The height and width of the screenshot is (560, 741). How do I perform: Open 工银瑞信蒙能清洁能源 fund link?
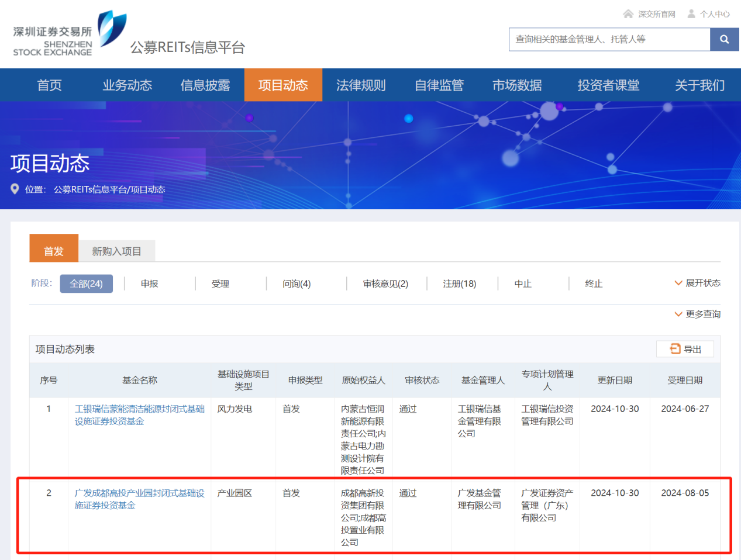[x=139, y=414]
